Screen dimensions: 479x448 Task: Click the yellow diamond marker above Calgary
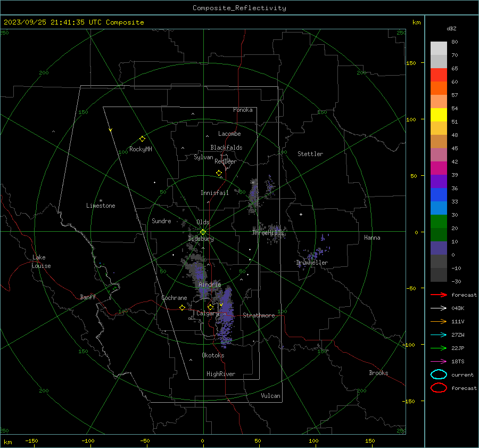pyautogui.click(x=210, y=307)
